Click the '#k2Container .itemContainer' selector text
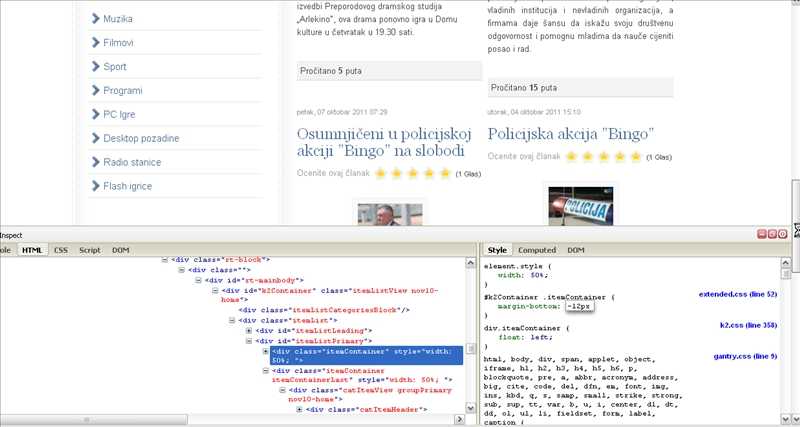The width and height of the screenshot is (800, 427). (x=545, y=297)
